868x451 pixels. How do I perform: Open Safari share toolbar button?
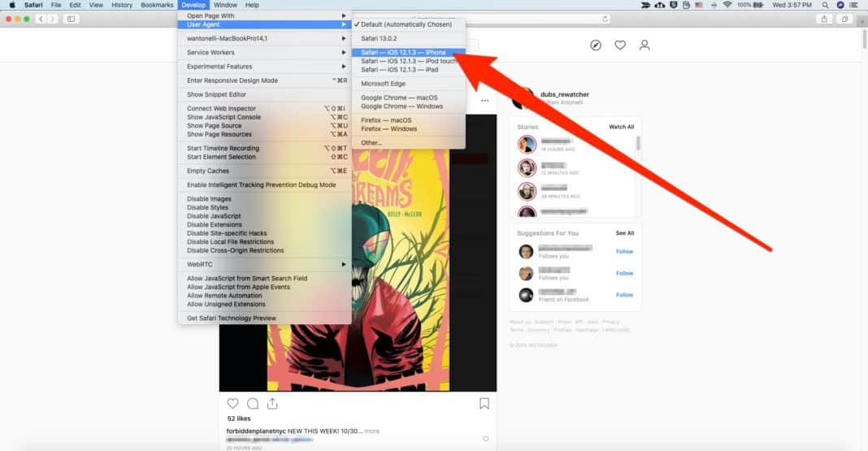pyautogui.click(x=824, y=19)
